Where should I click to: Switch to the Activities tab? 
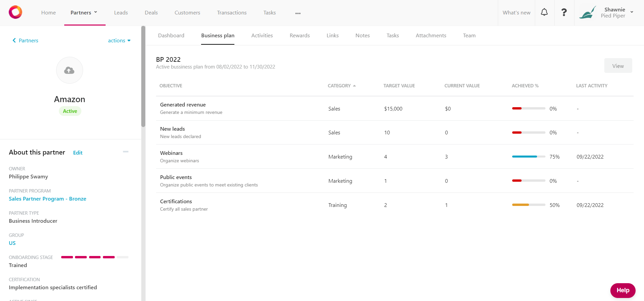[262, 35]
